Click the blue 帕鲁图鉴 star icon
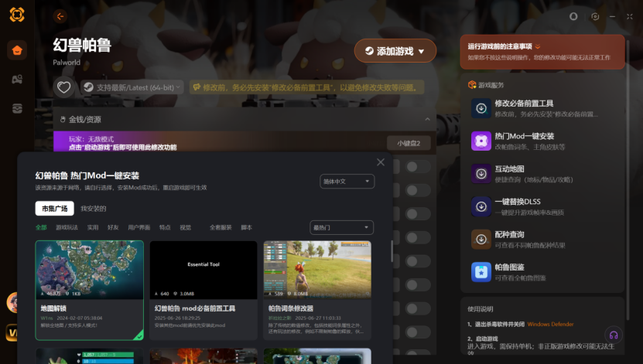The height and width of the screenshot is (364, 643). (x=481, y=272)
